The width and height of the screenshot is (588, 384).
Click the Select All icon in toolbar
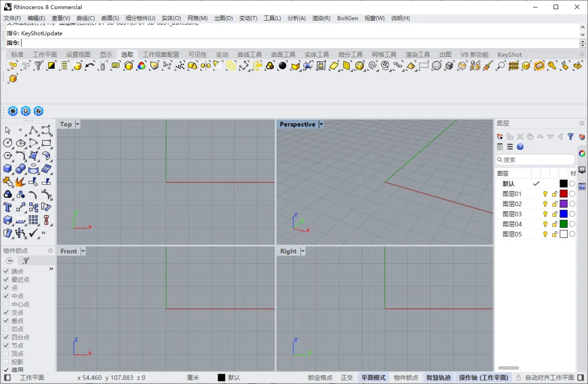(x=13, y=66)
